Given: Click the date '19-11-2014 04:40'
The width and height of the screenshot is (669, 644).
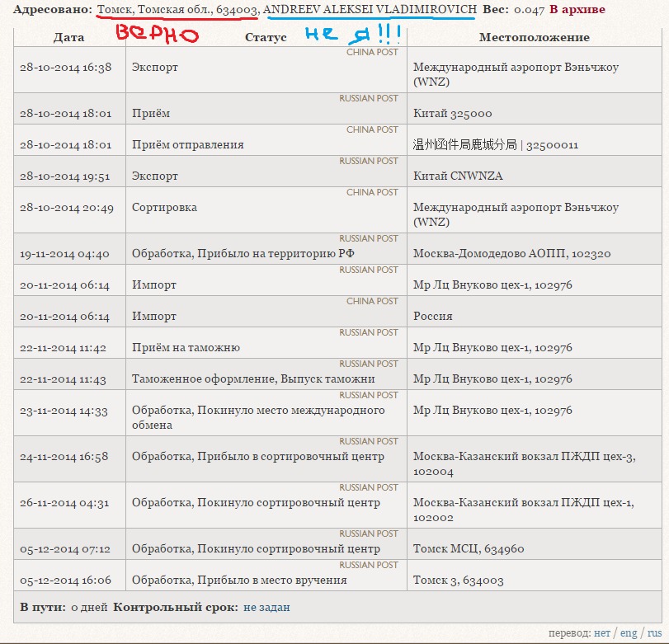Looking at the screenshot, I should (65, 254).
